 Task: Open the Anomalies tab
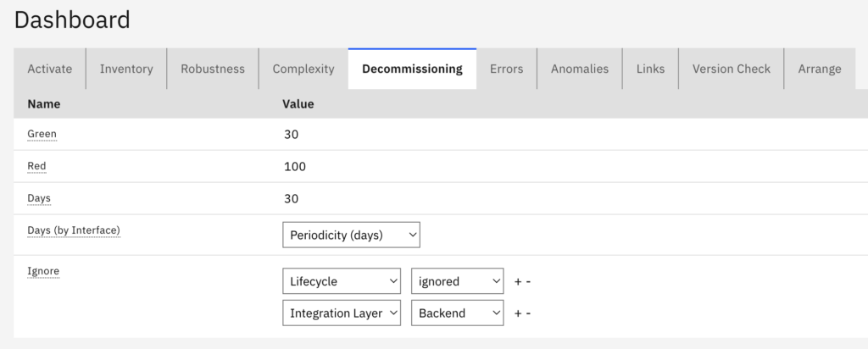[x=580, y=69]
